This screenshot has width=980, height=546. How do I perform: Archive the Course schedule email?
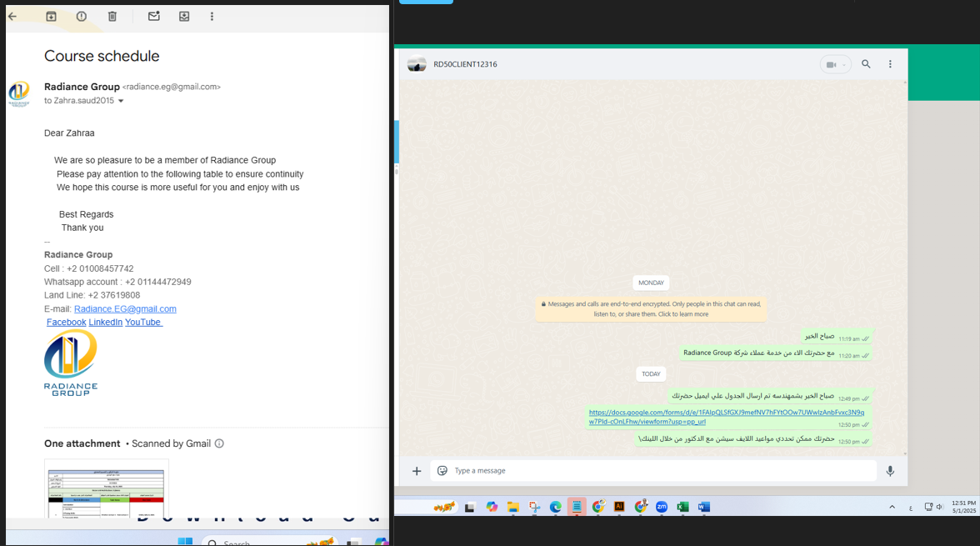[x=52, y=17]
